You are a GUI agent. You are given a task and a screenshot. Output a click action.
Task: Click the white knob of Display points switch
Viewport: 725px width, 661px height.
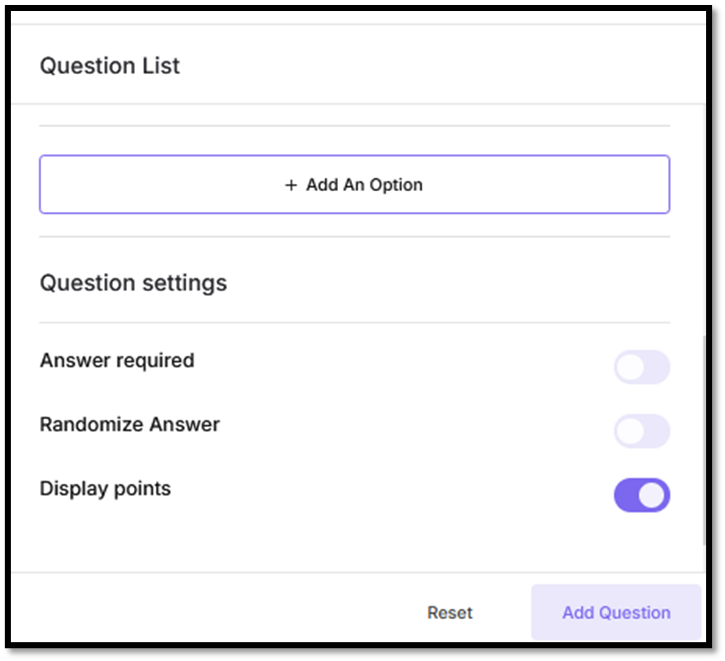(652, 495)
